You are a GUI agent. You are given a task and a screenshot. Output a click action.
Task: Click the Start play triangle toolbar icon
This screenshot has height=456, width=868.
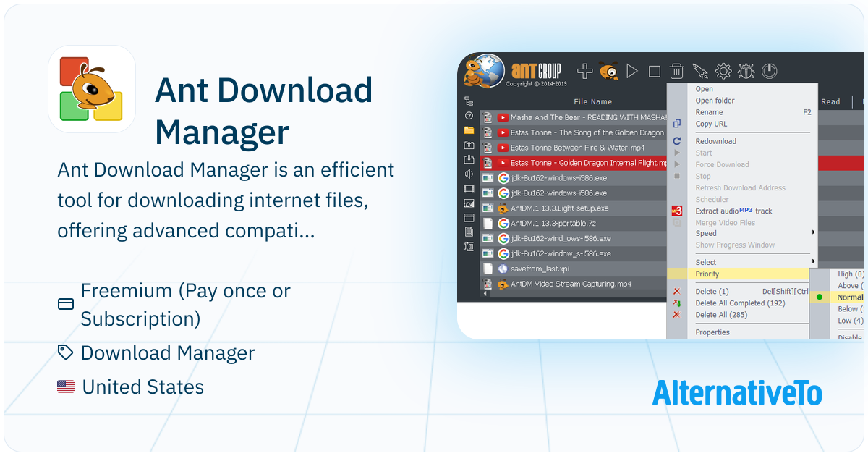(x=632, y=71)
